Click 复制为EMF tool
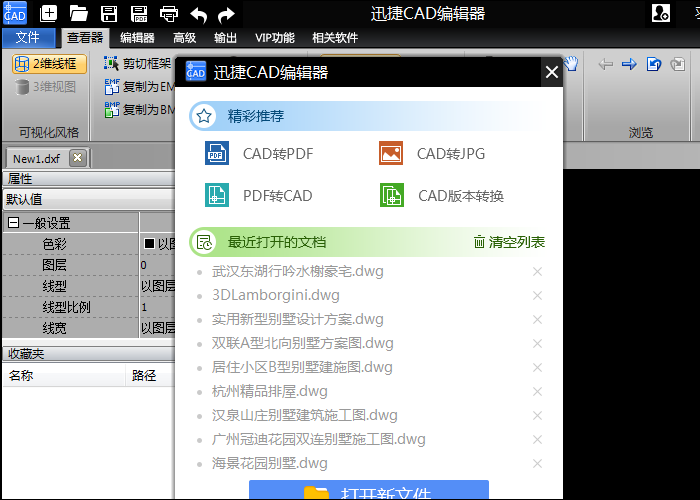Image resolution: width=700 pixels, height=500 pixels. [x=139, y=87]
